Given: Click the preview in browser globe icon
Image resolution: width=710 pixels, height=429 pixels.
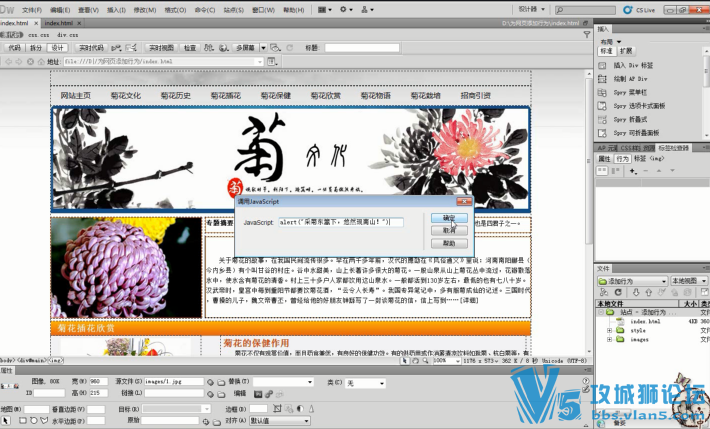Looking at the screenshot, I should tap(223, 48).
